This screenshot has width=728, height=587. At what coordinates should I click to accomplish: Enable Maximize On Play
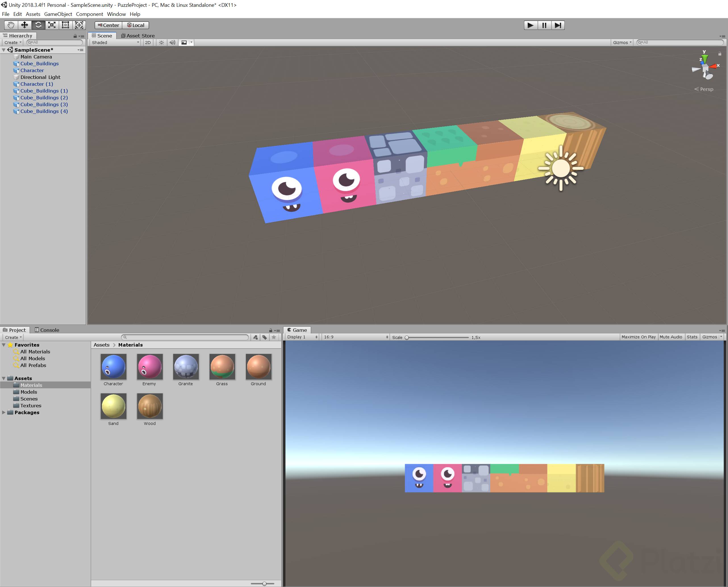click(x=638, y=337)
